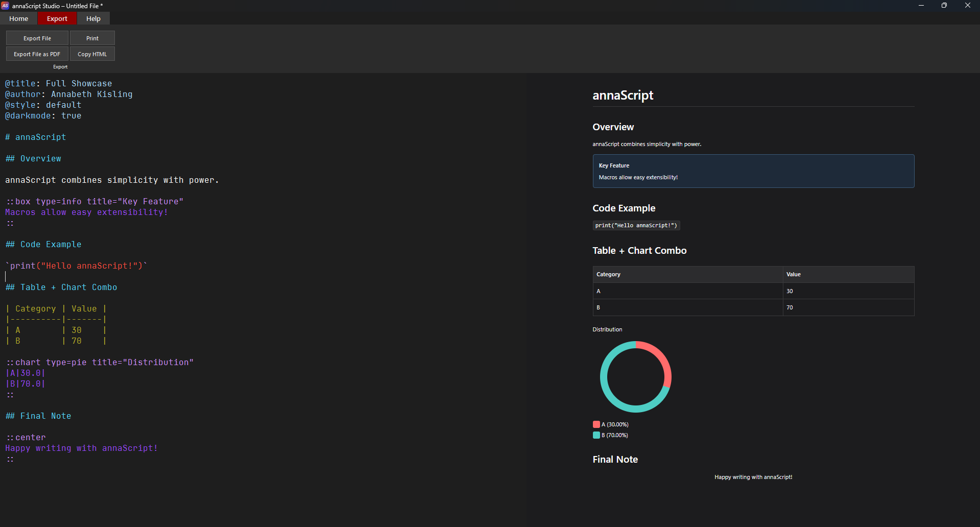Click table cell with value 70
The image size is (980, 527).
click(848, 307)
